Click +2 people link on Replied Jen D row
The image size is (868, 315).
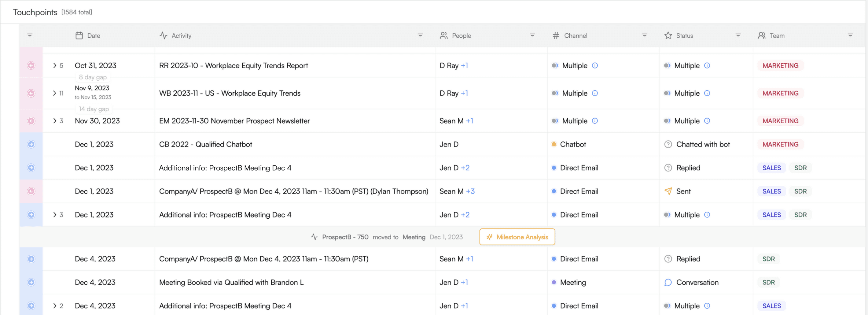pos(465,168)
